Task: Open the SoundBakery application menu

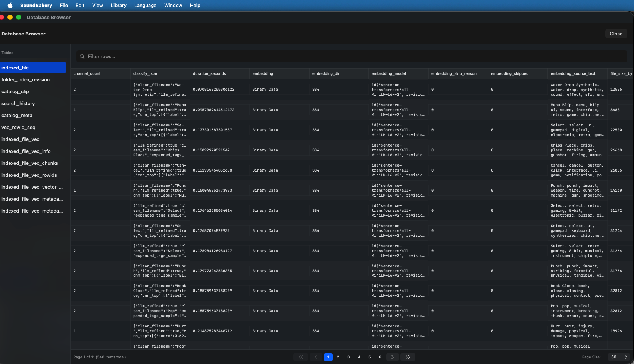Action: point(36,5)
